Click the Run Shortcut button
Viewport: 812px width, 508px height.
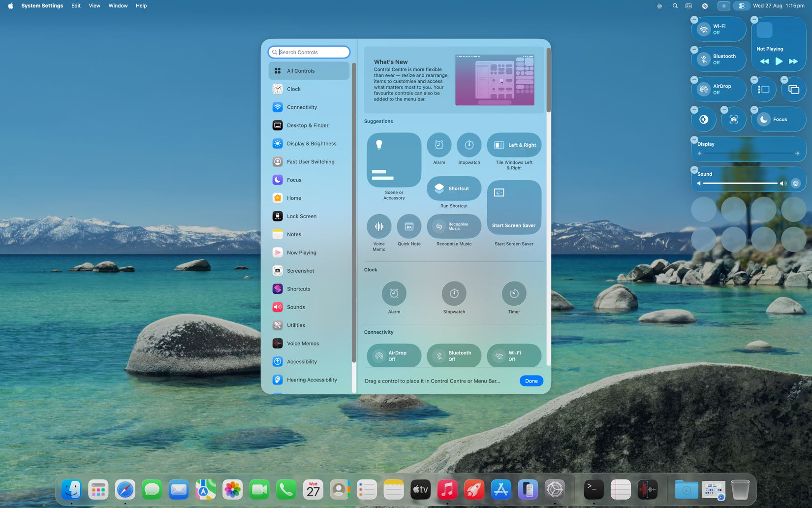coord(454,189)
